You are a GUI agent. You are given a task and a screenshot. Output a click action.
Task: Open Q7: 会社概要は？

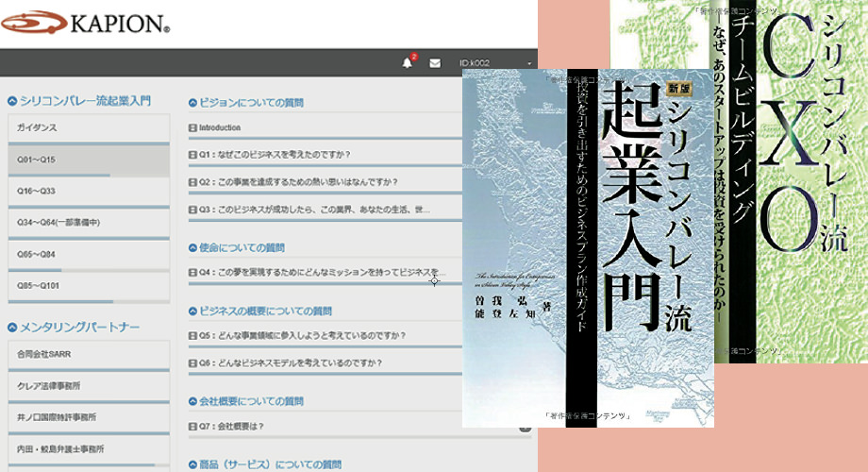pos(231,426)
